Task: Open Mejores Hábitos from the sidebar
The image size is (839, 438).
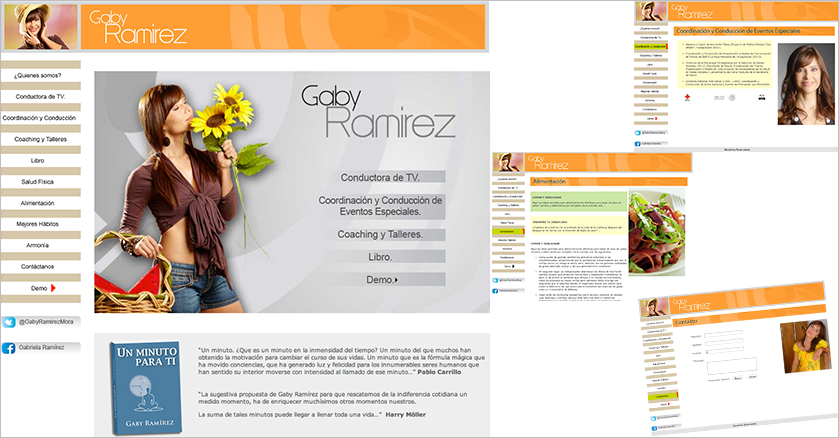Action: (x=39, y=224)
